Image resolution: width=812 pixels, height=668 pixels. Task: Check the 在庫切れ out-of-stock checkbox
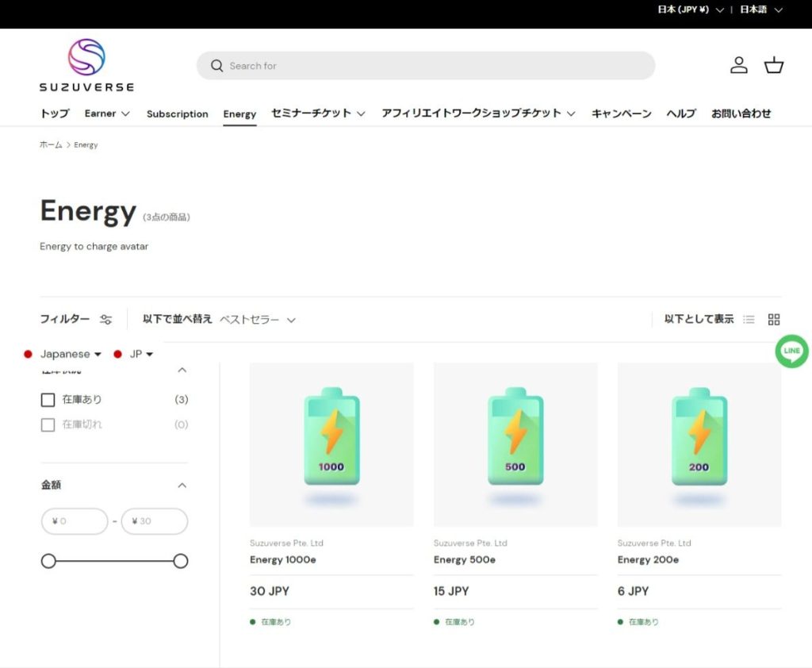48,424
